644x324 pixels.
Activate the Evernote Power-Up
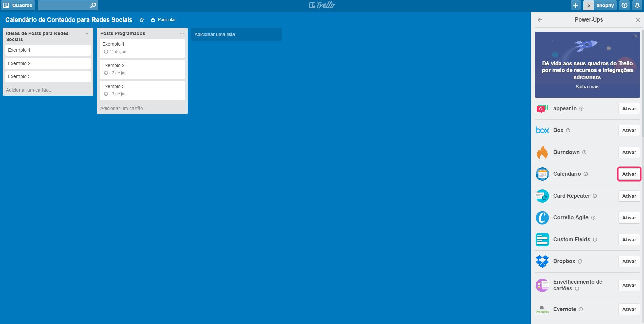629,309
